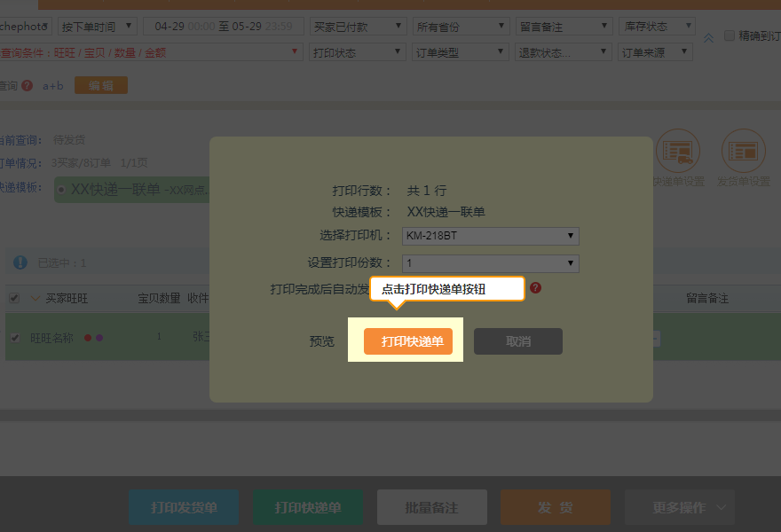Expand the 买家已付款 status dropdown

(x=358, y=27)
